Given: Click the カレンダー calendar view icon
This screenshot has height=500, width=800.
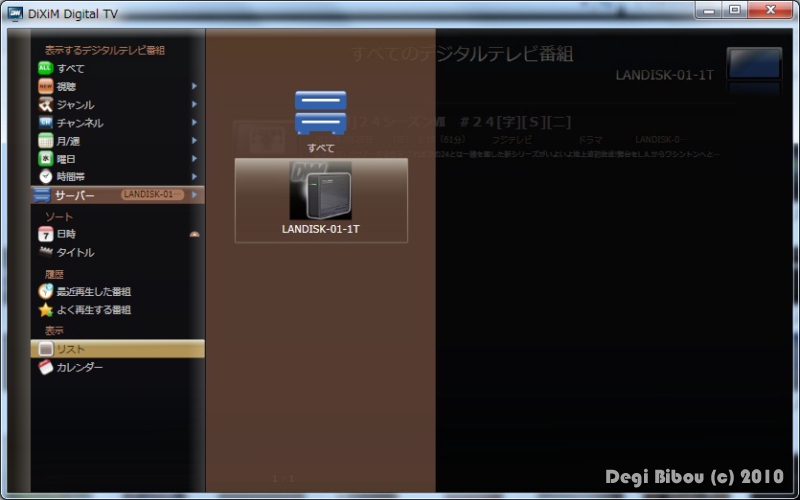Looking at the screenshot, I should coord(45,367).
